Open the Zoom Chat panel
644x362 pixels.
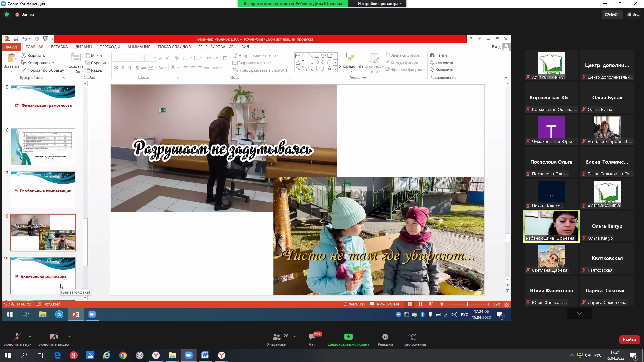(312, 337)
